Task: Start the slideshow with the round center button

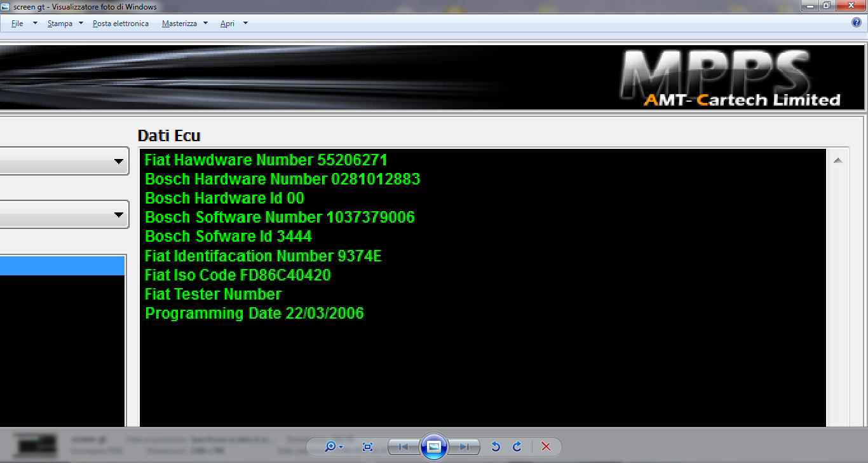Action: tap(434, 446)
